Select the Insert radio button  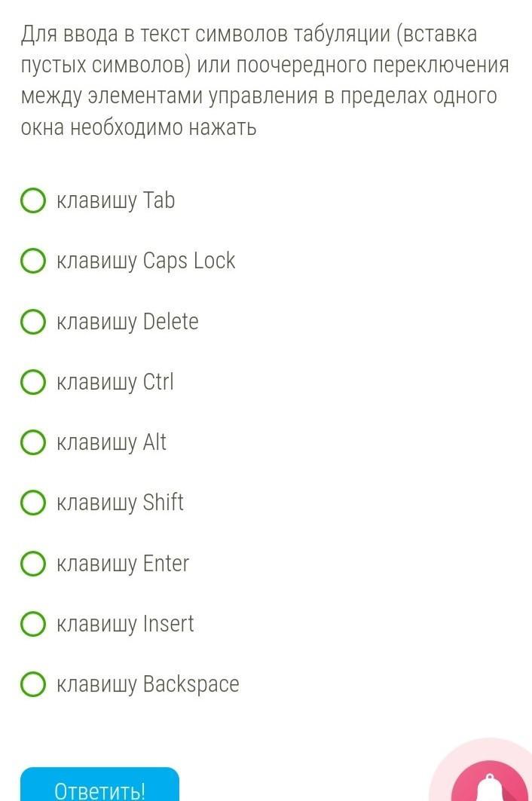pos(32,624)
